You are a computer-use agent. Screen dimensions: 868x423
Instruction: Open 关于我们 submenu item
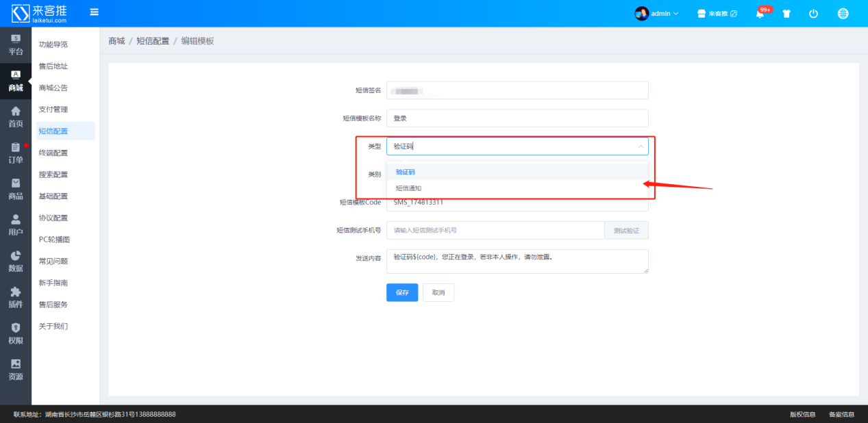[x=53, y=326]
